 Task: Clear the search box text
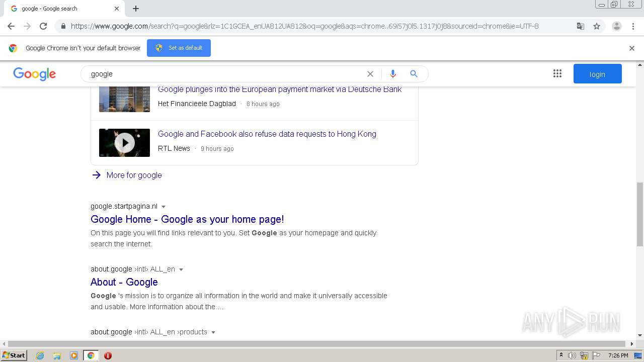pos(370,74)
